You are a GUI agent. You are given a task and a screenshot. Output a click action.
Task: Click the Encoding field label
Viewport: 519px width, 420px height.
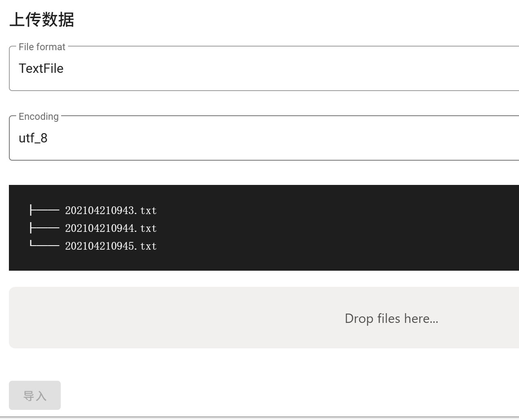[x=38, y=117]
